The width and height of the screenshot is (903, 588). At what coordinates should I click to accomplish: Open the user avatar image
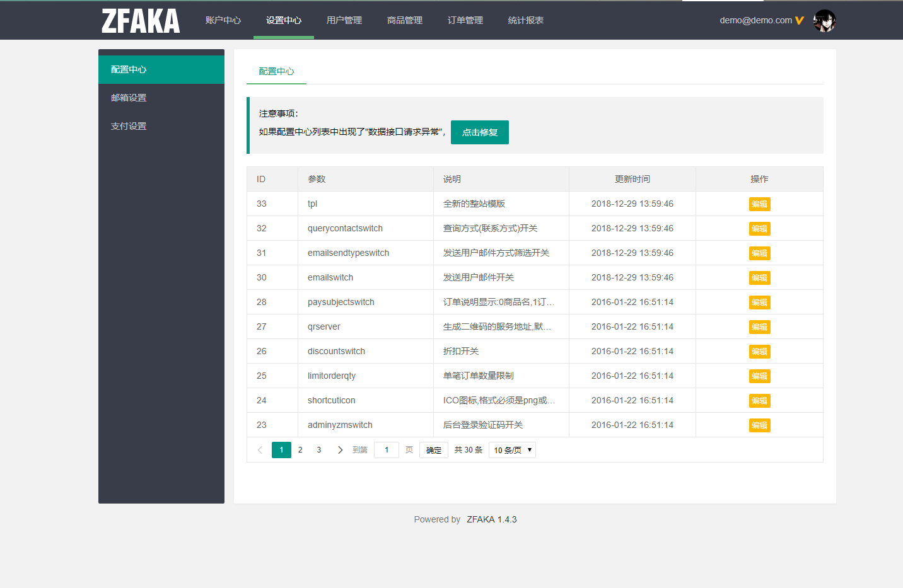(x=824, y=21)
